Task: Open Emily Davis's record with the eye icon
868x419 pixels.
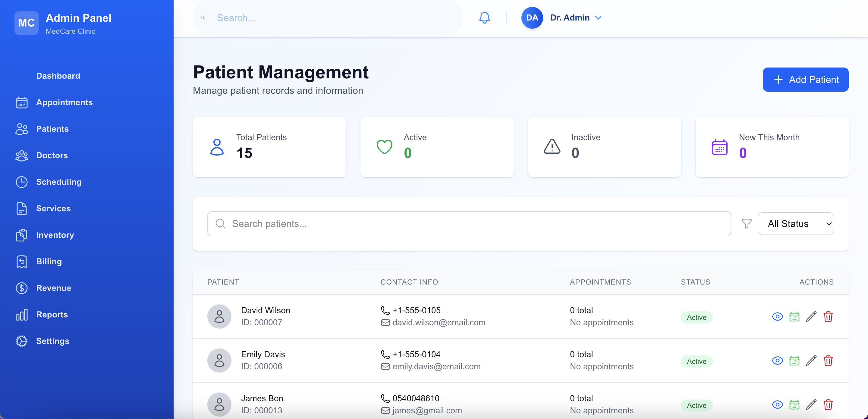Action: [777, 360]
